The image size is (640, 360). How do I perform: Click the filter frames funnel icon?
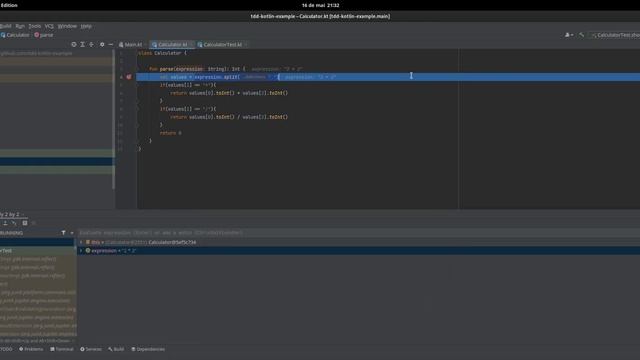[x=63, y=233]
